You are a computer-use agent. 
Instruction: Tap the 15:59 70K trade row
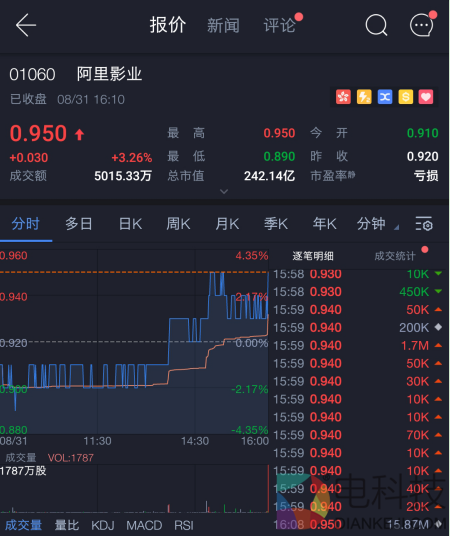click(358, 435)
